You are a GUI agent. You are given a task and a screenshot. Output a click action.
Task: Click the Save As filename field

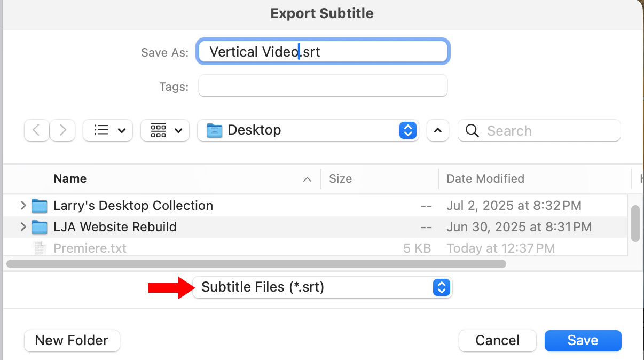point(323,52)
